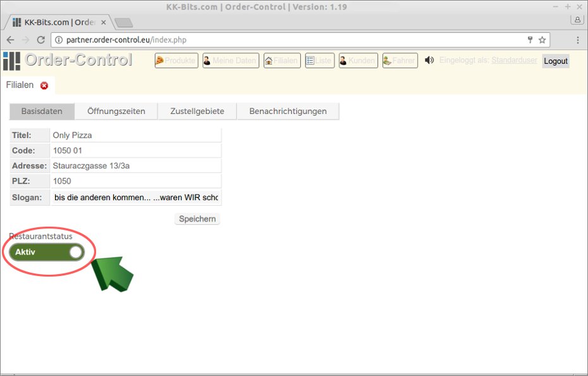The width and height of the screenshot is (588, 376).
Task: Open the browser menu with three dots
Action: (x=577, y=40)
